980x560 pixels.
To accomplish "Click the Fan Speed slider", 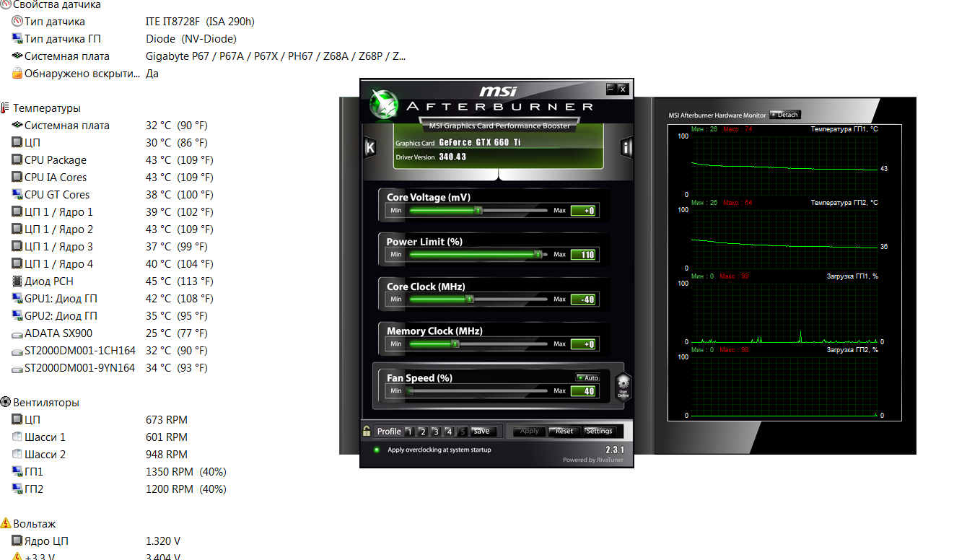I will coord(478,391).
